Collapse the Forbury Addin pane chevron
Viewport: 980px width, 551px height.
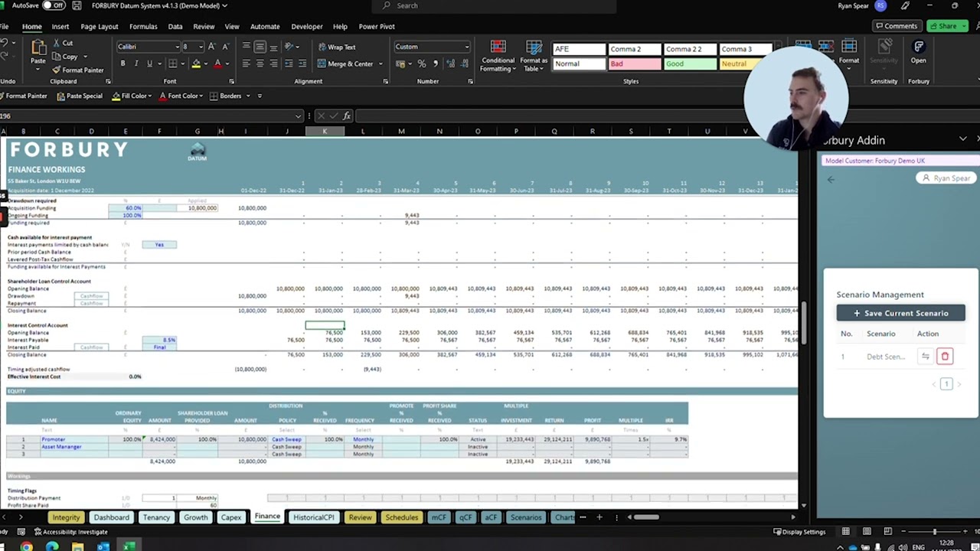[x=963, y=140]
